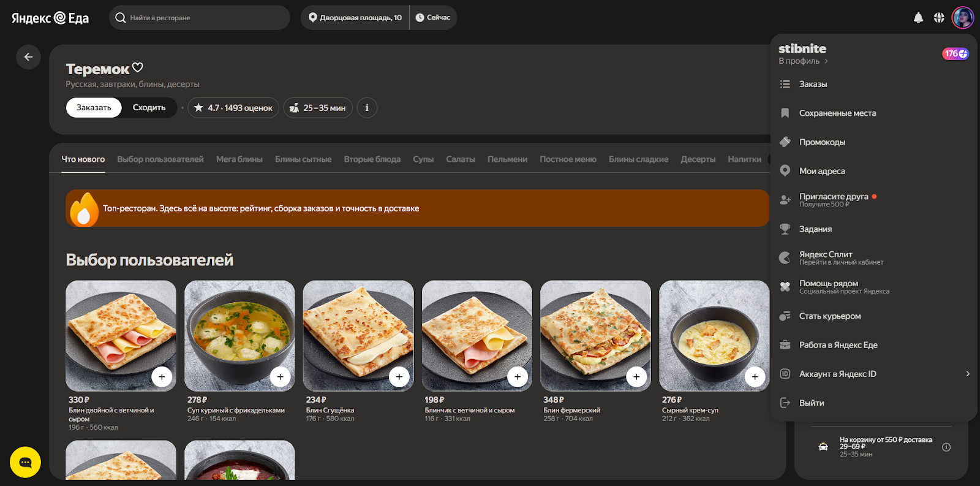Open the Вторые блюда tab
The height and width of the screenshot is (486, 980).
pos(372,159)
